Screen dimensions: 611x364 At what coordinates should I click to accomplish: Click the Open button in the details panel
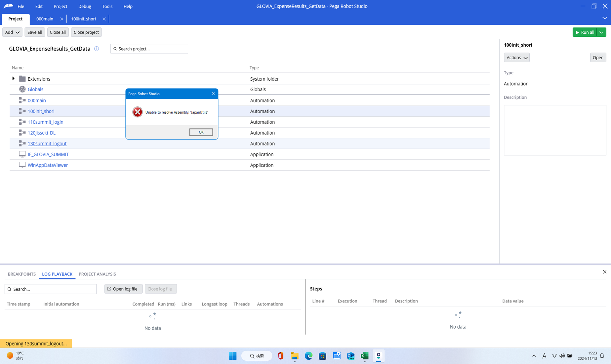point(598,58)
